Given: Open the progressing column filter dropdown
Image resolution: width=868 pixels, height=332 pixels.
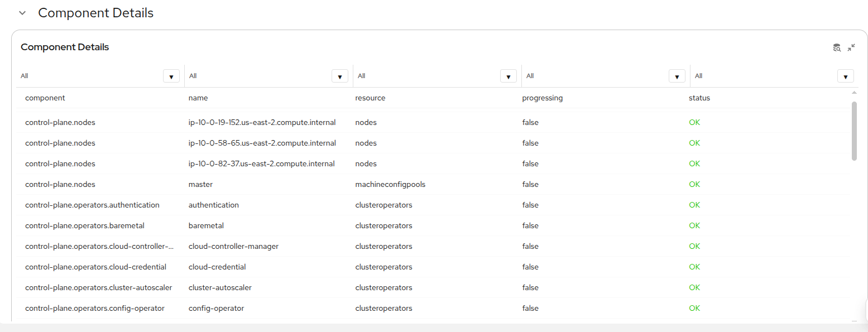Looking at the screenshot, I should [677, 76].
